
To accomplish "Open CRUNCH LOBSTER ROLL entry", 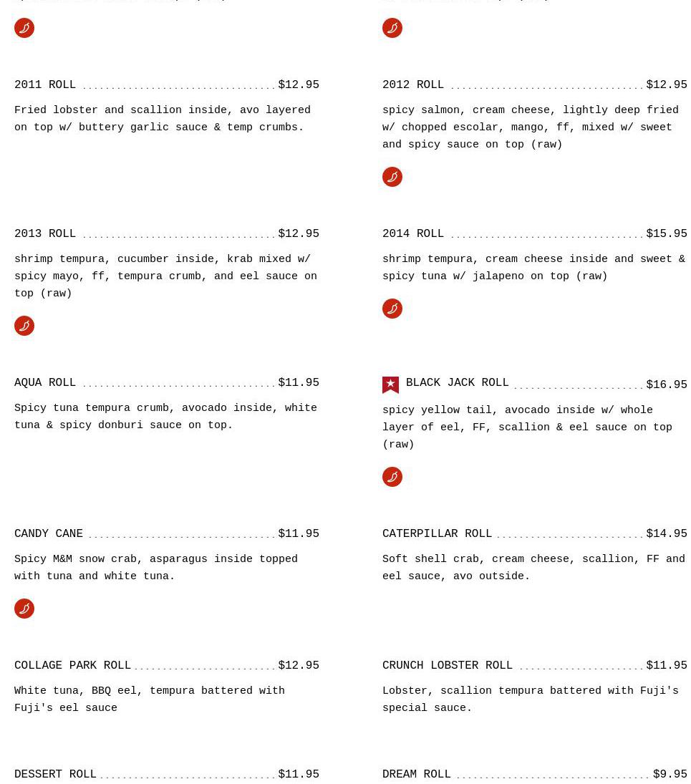I will [x=447, y=666].
